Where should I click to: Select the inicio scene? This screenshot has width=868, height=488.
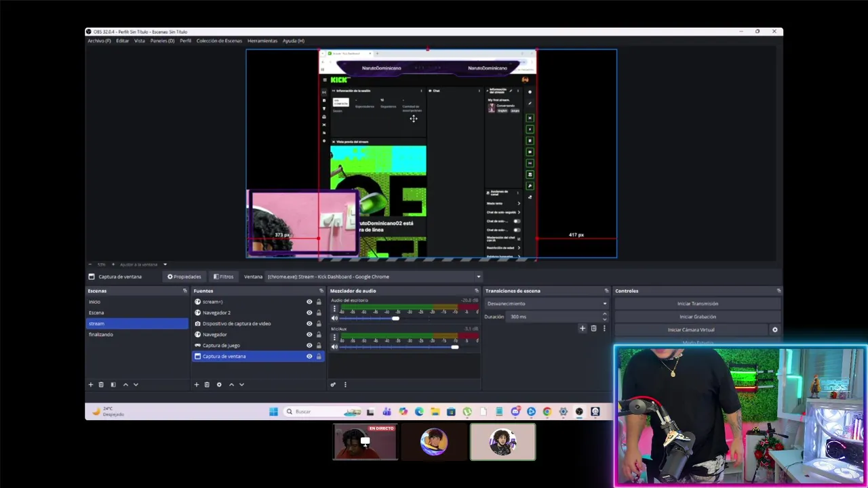coord(137,302)
